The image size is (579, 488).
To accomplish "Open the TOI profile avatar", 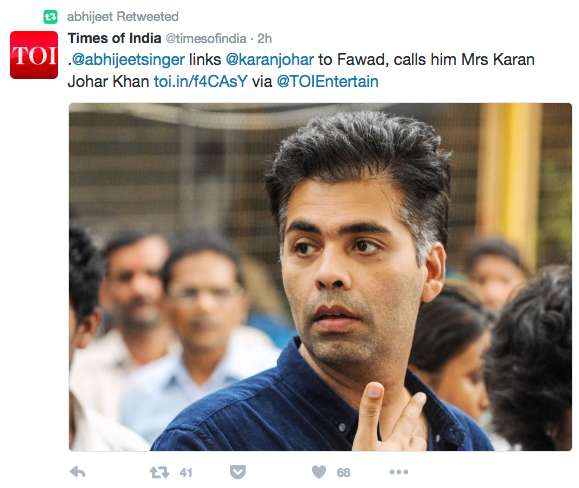I will 34,55.
